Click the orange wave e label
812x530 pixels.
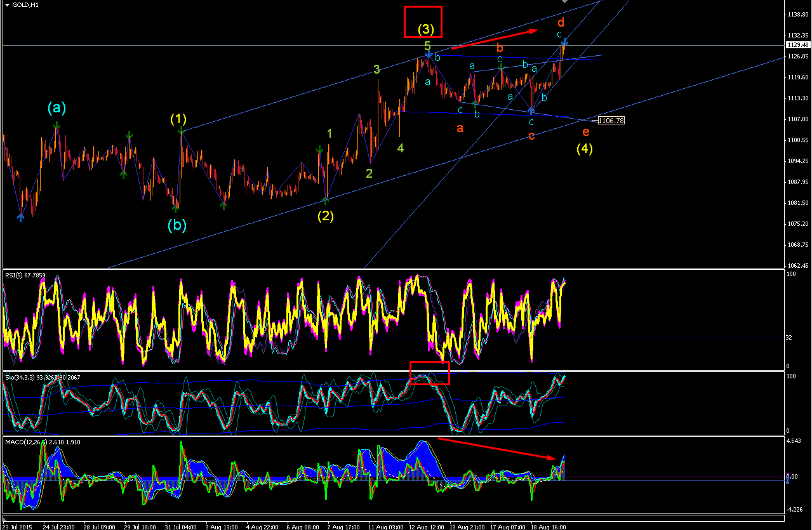pyautogui.click(x=585, y=132)
